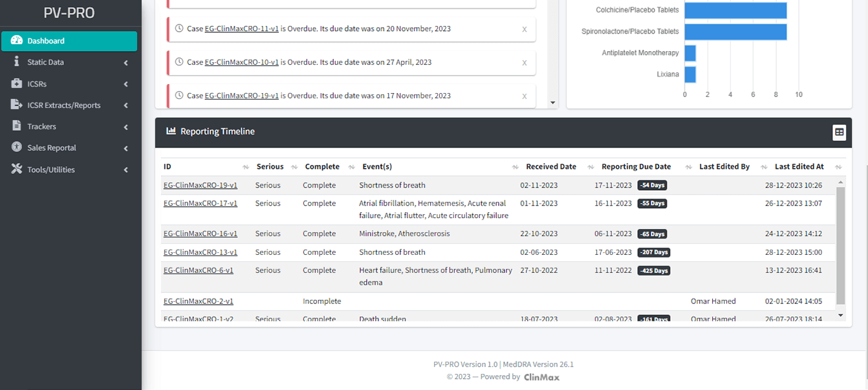Screen dimensions: 868x390
Task: Click the ICSR Extracts/Reports export icon
Action: pos(17,105)
